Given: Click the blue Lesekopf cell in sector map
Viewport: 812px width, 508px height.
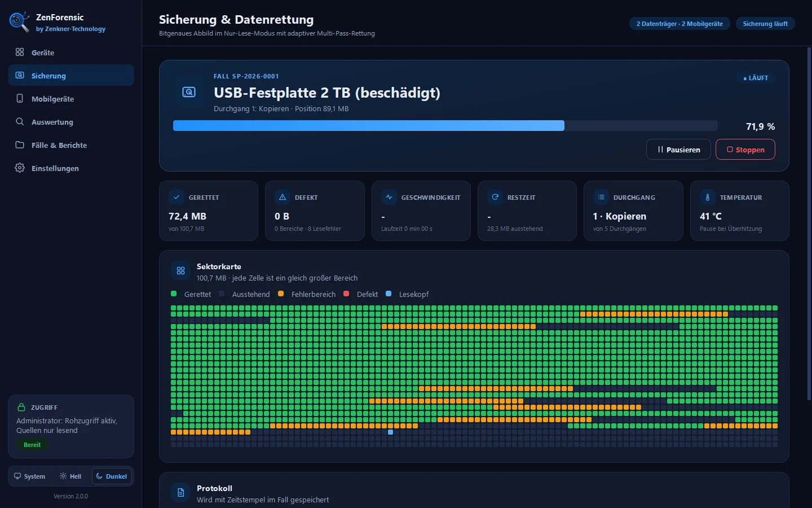Looking at the screenshot, I should 391,432.
